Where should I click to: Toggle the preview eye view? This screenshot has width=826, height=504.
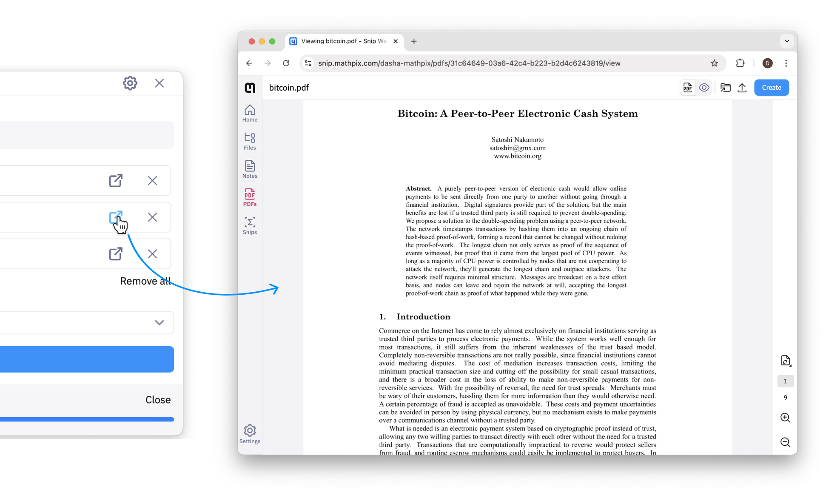click(704, 87)
